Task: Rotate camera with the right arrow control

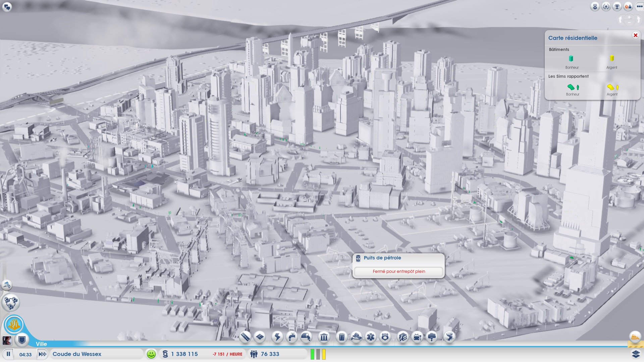Action: click(x=639, y=20)
